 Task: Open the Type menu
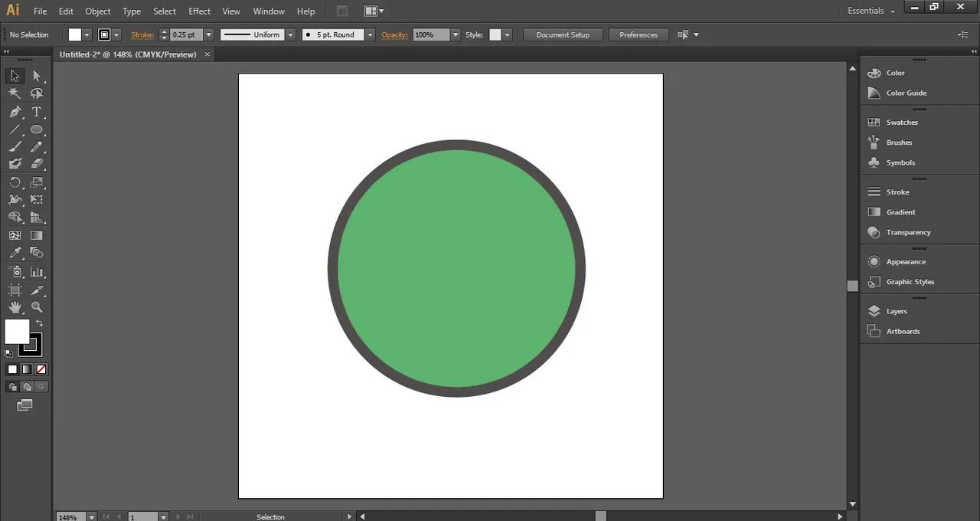(x=132, y=11)
